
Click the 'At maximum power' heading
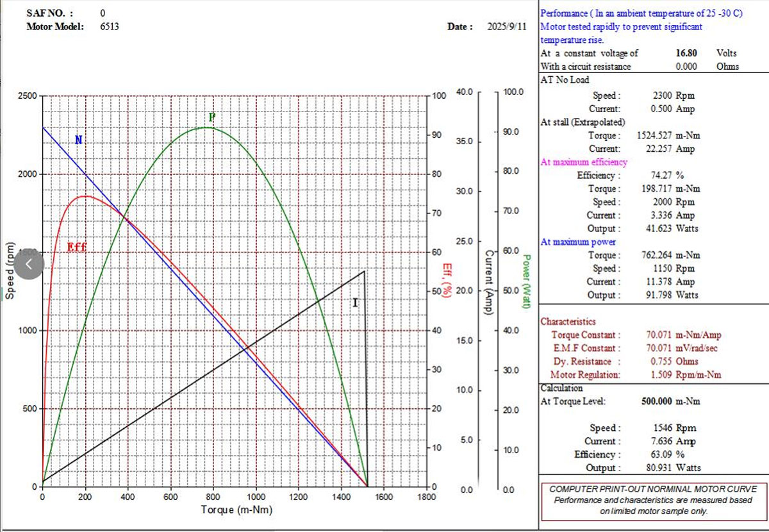578,242
